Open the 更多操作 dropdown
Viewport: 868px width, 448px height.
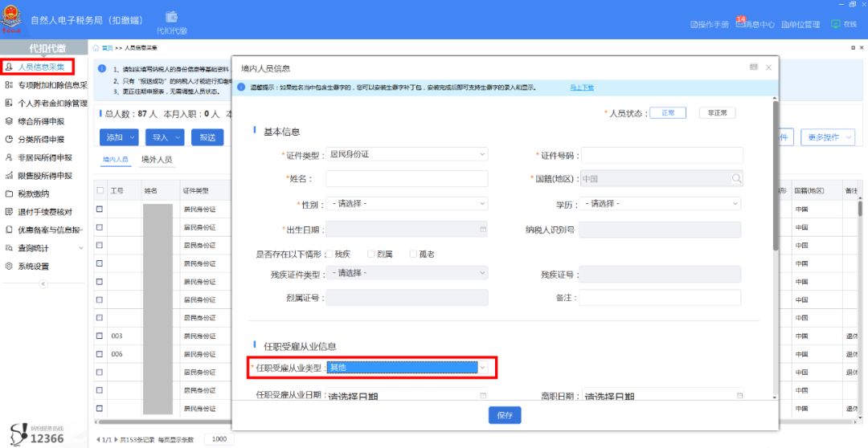[x=828, y=137]
